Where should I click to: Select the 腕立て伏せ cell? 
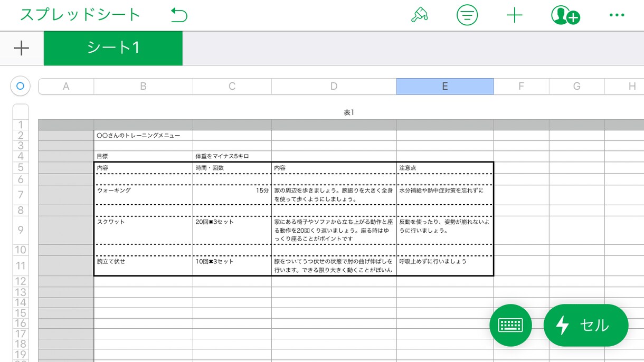click(x=143, y=265)
